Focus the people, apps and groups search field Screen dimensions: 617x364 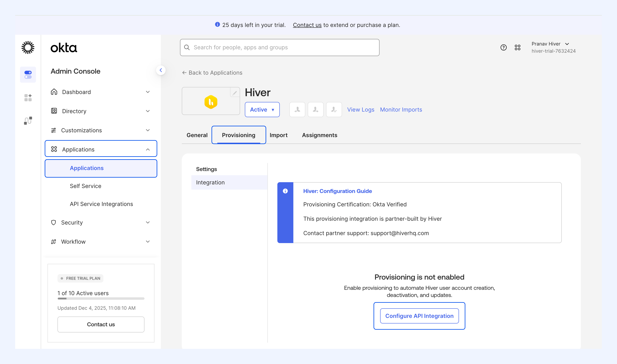click(x=280, y=47)
